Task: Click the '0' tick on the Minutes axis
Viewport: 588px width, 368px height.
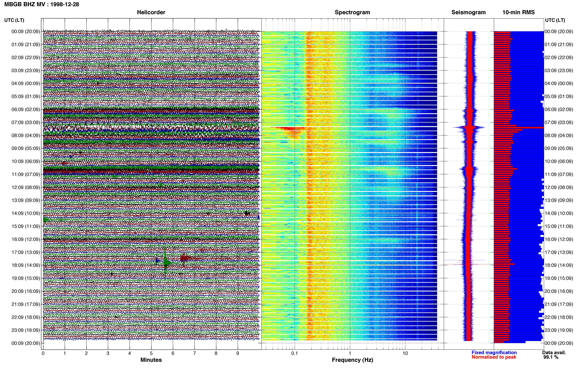Action: pyautogui.click(x=43, y=353)
